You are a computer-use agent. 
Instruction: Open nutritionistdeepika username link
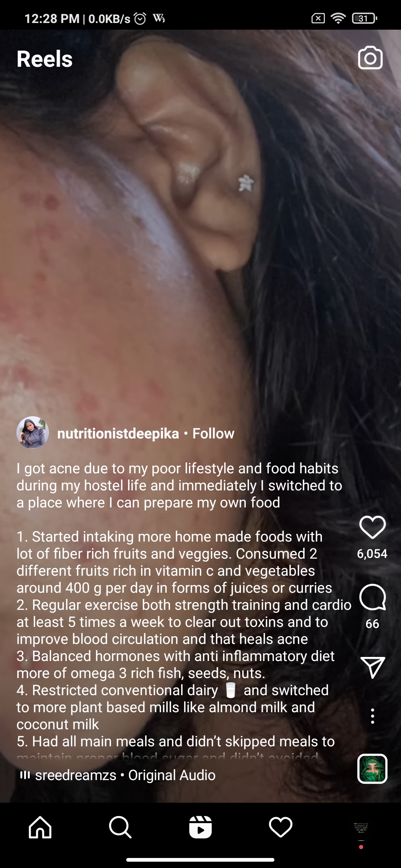tap(118, 433)
